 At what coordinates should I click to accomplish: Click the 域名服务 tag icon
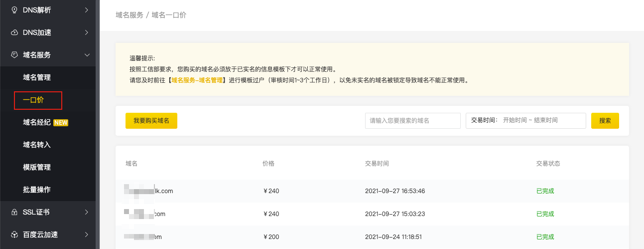point(14,55)
